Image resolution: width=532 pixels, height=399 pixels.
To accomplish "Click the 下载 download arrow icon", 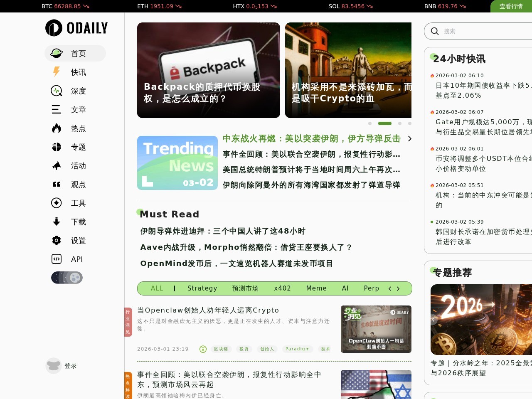I will (x=57, y=222).
